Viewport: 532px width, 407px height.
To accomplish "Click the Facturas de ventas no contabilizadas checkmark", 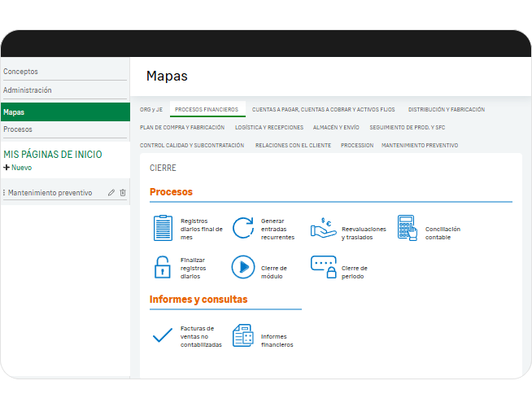I will click(164, 335).
